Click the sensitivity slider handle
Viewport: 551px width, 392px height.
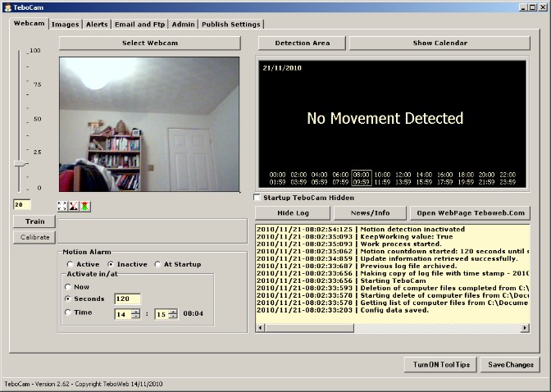click(20, 163)
